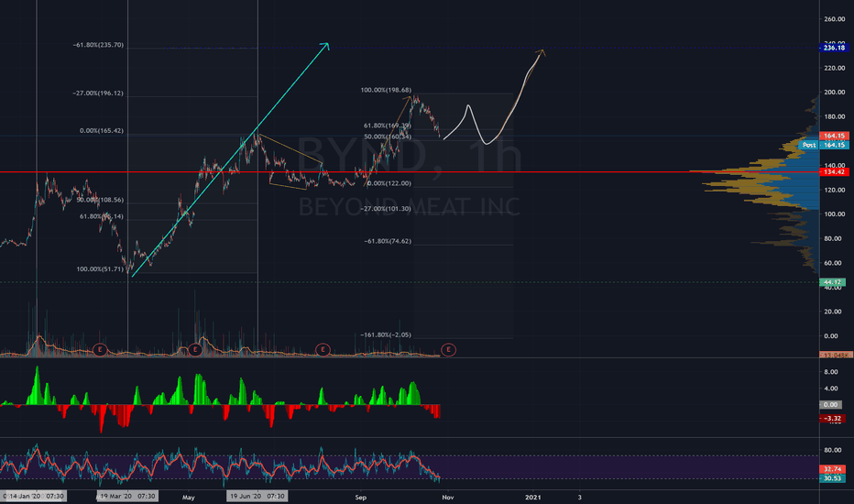Click the 50.00%(108.56) Fibonacci label
This screenshot has width=854, height=504.
click(x=100, y=200)
